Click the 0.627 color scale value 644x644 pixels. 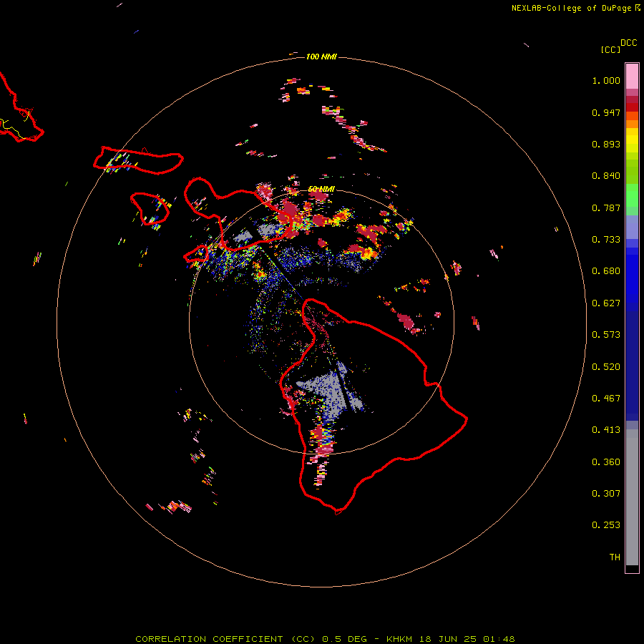(606, 303)
